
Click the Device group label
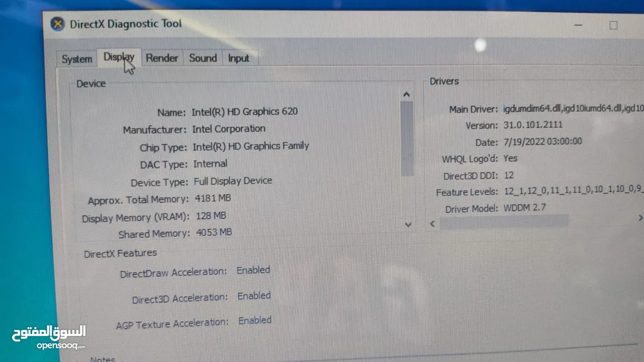pyautogui.click(x=91, y=83)
